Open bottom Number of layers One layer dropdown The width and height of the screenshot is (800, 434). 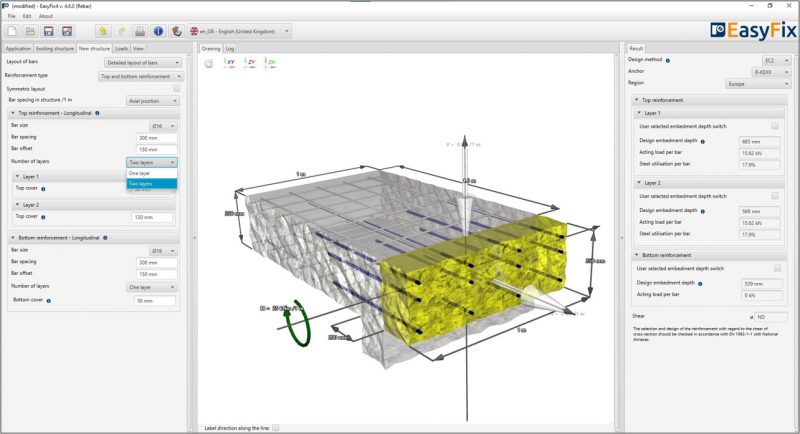pyautogui.click(x=152, y=287)
